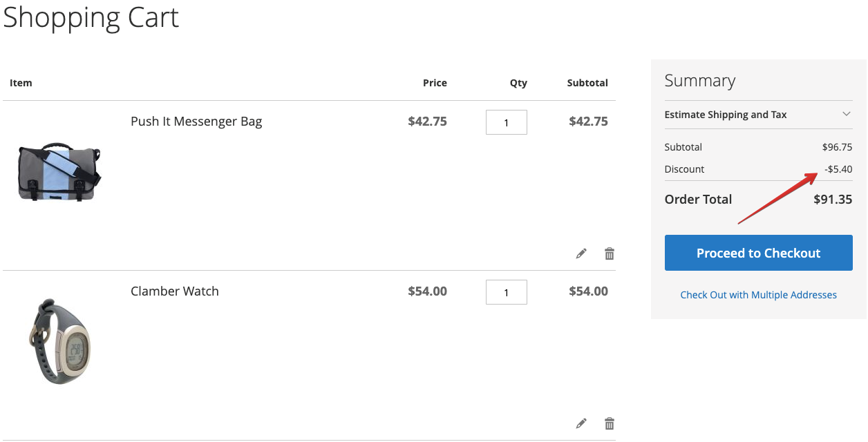The image size is (868, 442).
Task: Open Check Out with Multiple Addresses link
Action: tap(758, 295)
